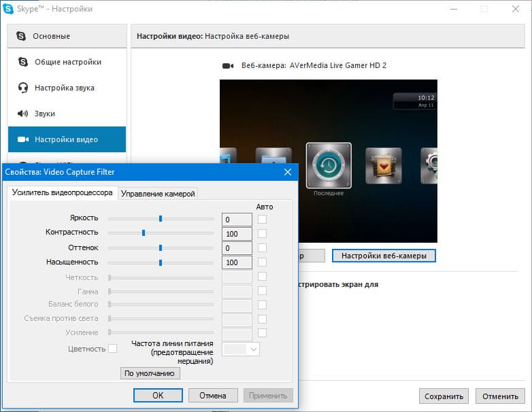This screenshot has height=412, width=532.
Task: Close the Video Capture Filter dialog
Action: [288, 172]
